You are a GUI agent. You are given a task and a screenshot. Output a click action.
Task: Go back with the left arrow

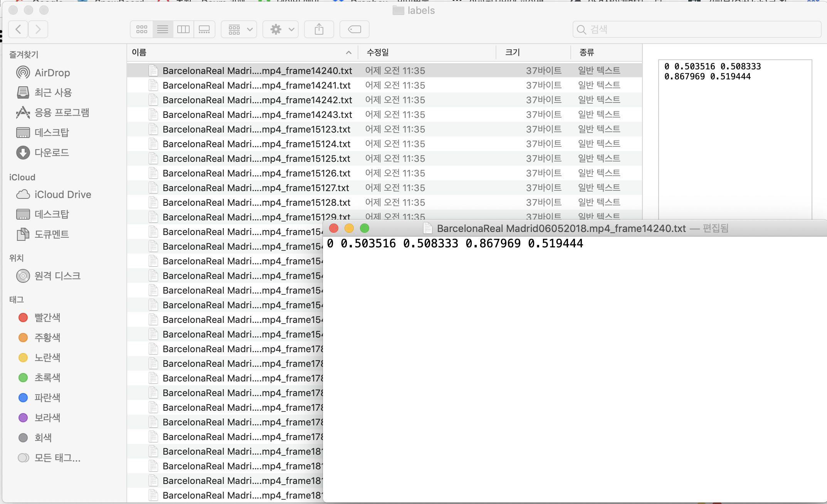pos(18,30)
